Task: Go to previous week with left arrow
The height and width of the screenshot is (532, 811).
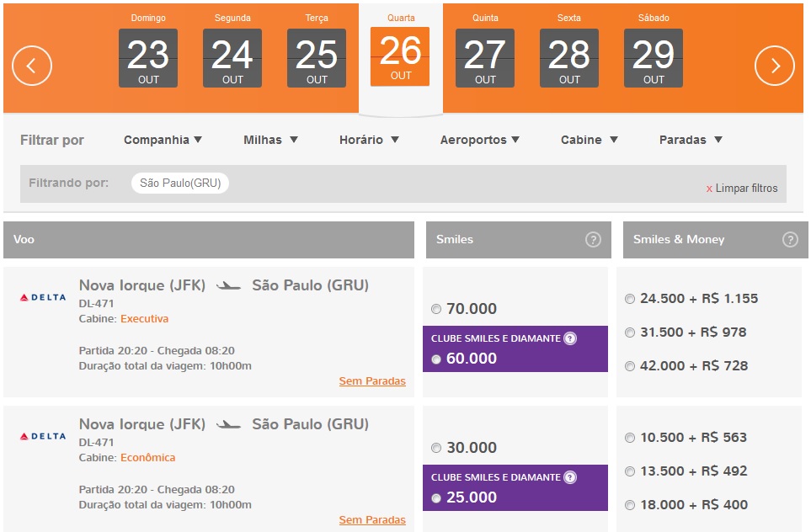Action: pyautogui.click(x=32, y=66)
